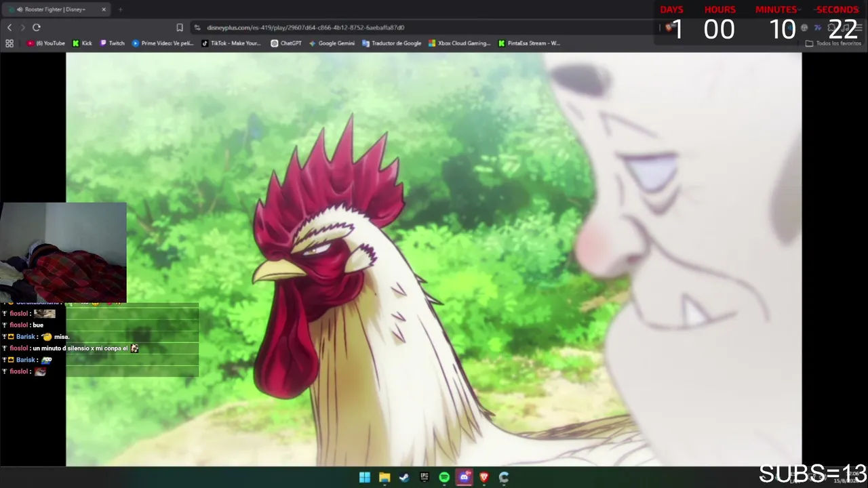
Task: Close the Rooster Fighter browser tab
Action: (104, 9)
